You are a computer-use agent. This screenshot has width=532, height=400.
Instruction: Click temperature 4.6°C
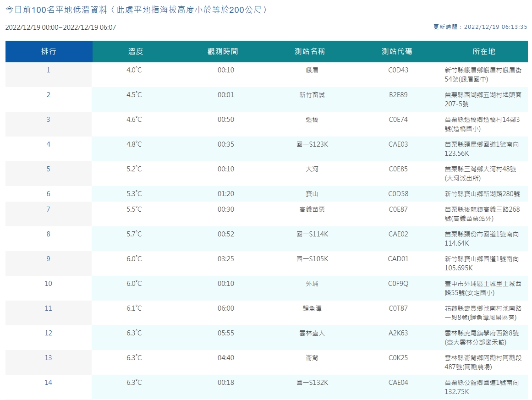point(134,120)
